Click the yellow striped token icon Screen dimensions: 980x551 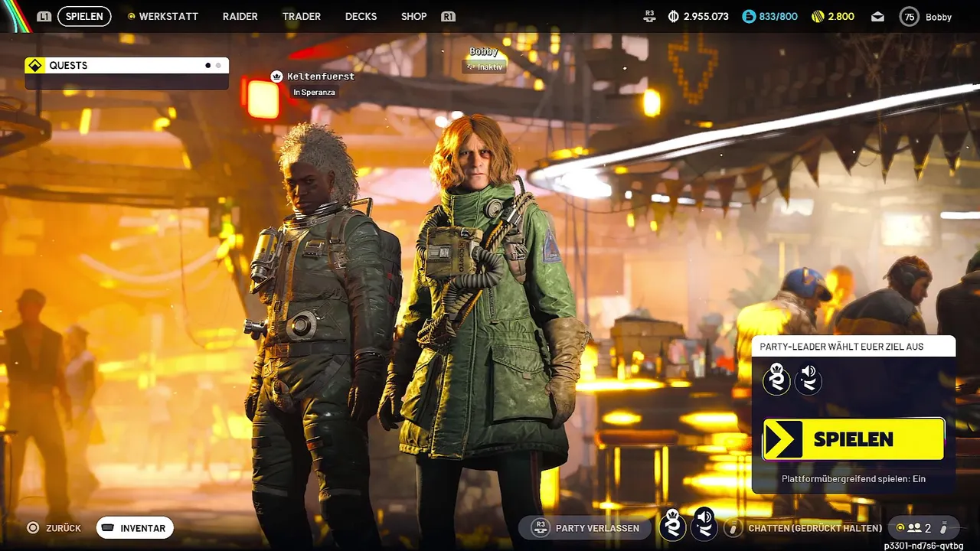click(818, 16)
